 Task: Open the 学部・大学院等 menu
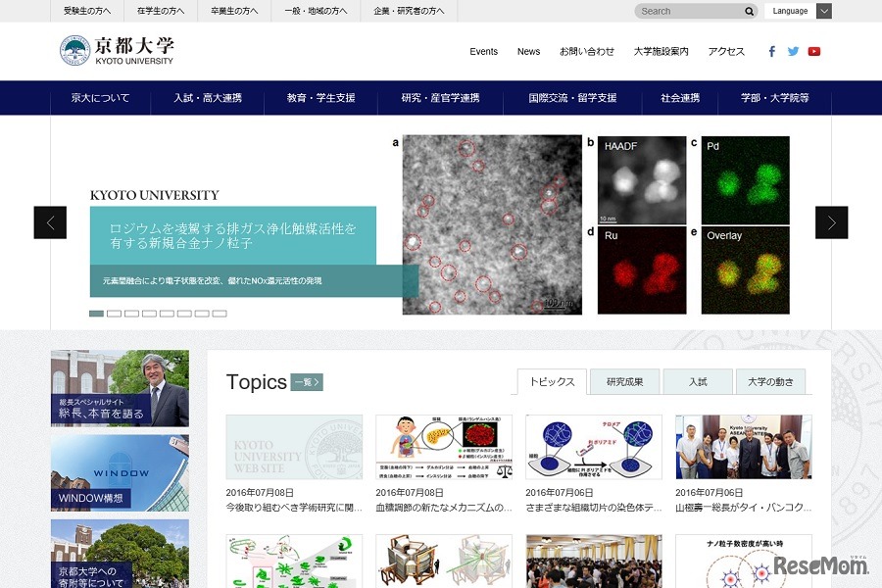coord(774,98)
